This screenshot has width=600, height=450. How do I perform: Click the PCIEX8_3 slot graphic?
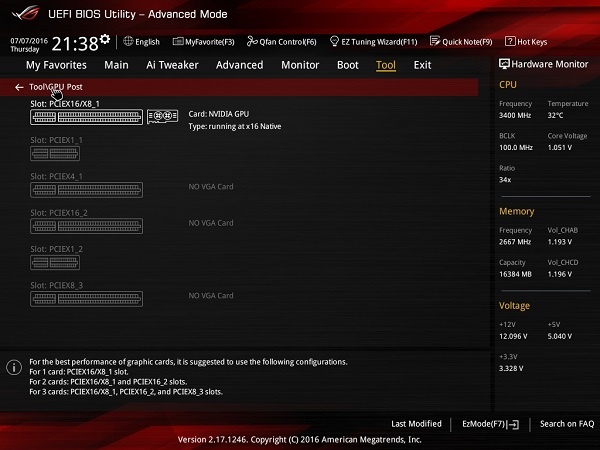coord(86,299)
